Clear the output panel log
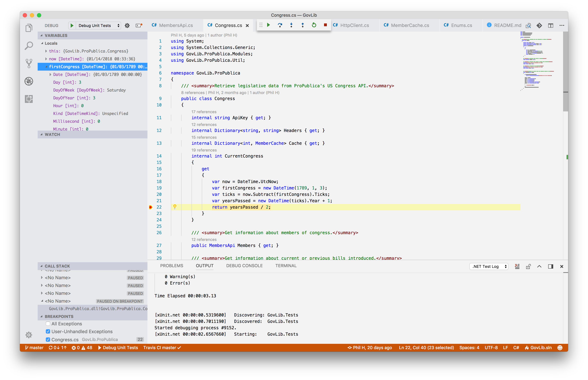 coord(517,266)
